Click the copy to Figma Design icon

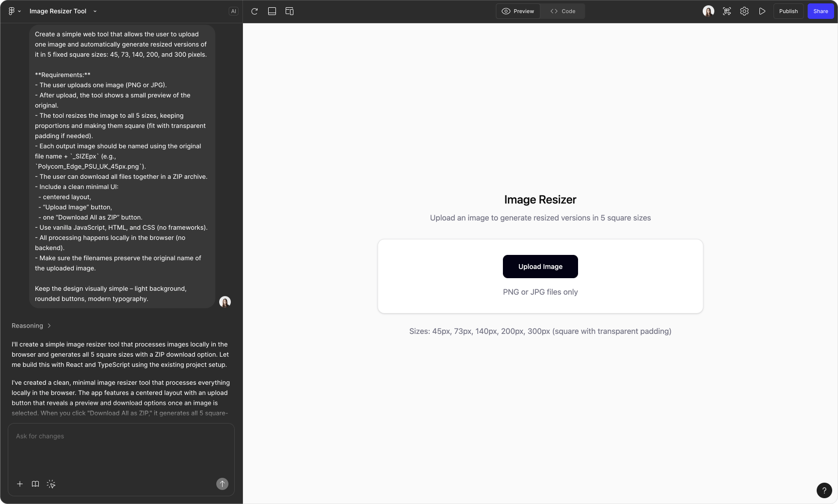(x=726, y=11)
